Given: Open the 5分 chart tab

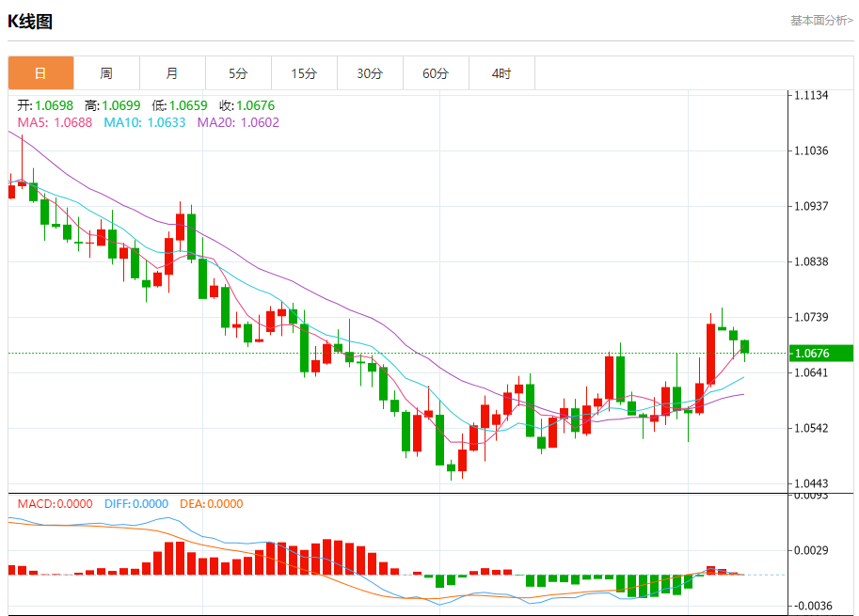Looking at the screenshot, I should pos(238,72).
